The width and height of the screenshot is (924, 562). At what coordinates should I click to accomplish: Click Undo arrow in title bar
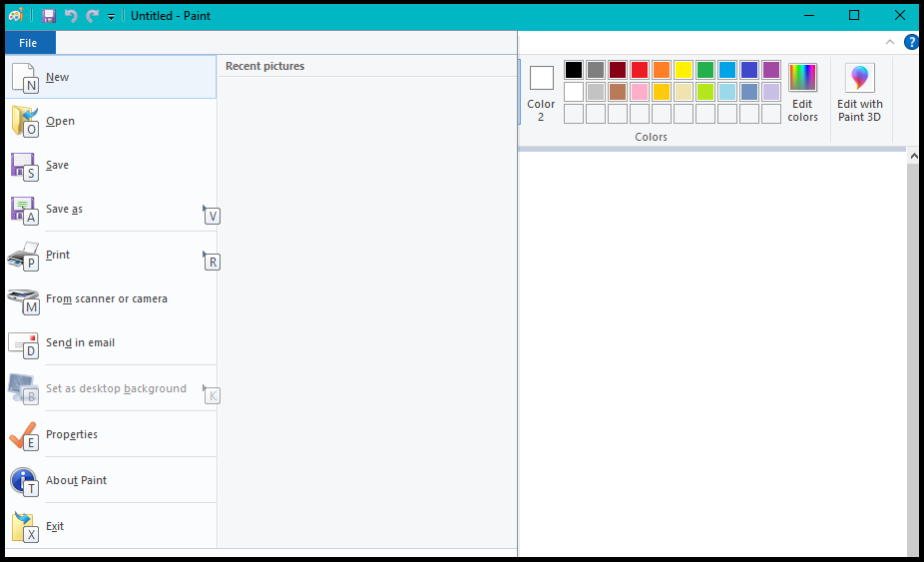(71, 16)
